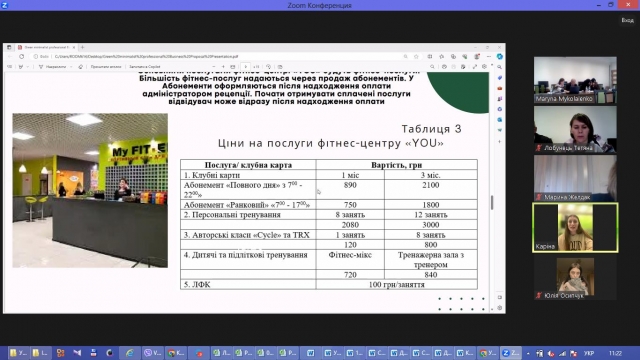This screenshot has width=640, height=360.
Task: Expand the Draw pen options arrow
Action: pos(28,67)
